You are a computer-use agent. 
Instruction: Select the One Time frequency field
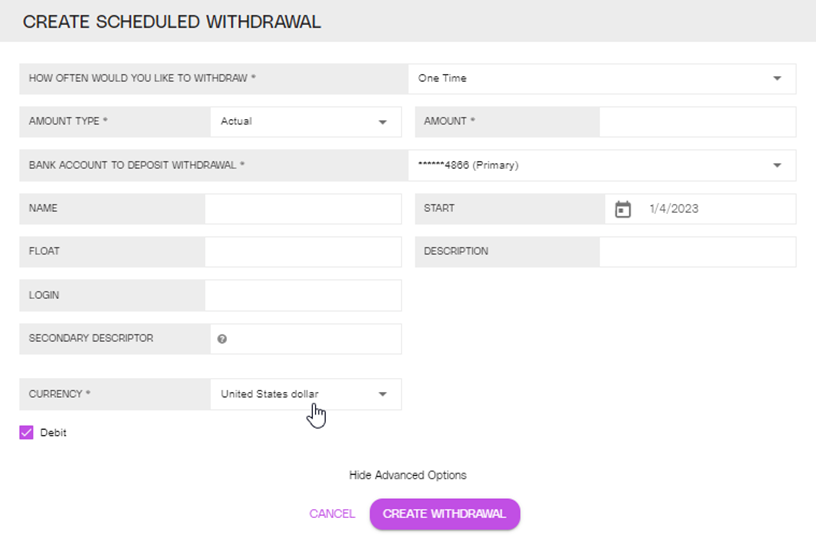pos(602,79)
